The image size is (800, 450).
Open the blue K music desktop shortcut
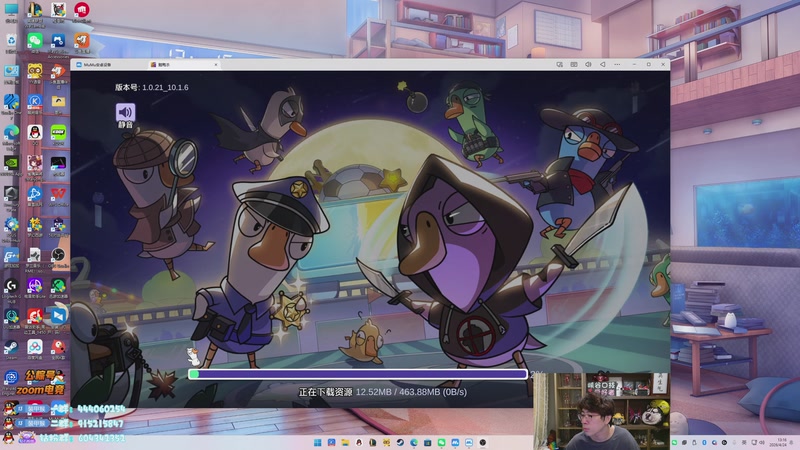click(35, 104)
